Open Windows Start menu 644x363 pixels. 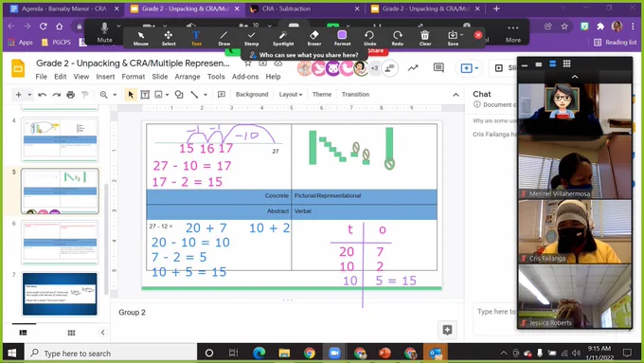click(x=12, y=353)
